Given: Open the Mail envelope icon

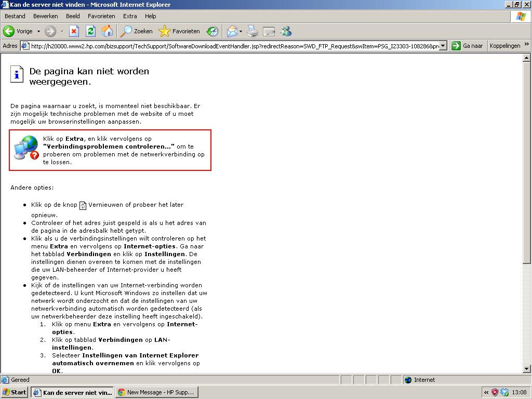Looking at the screenshot, I should [x=232, y=31].
